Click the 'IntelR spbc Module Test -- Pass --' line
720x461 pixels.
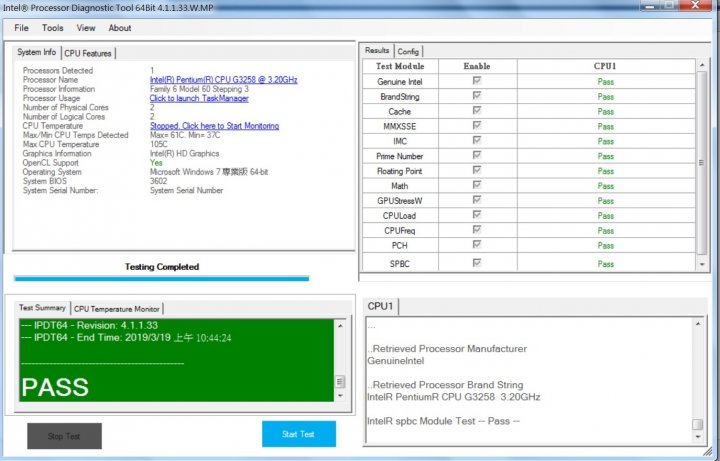coord(443,421)
